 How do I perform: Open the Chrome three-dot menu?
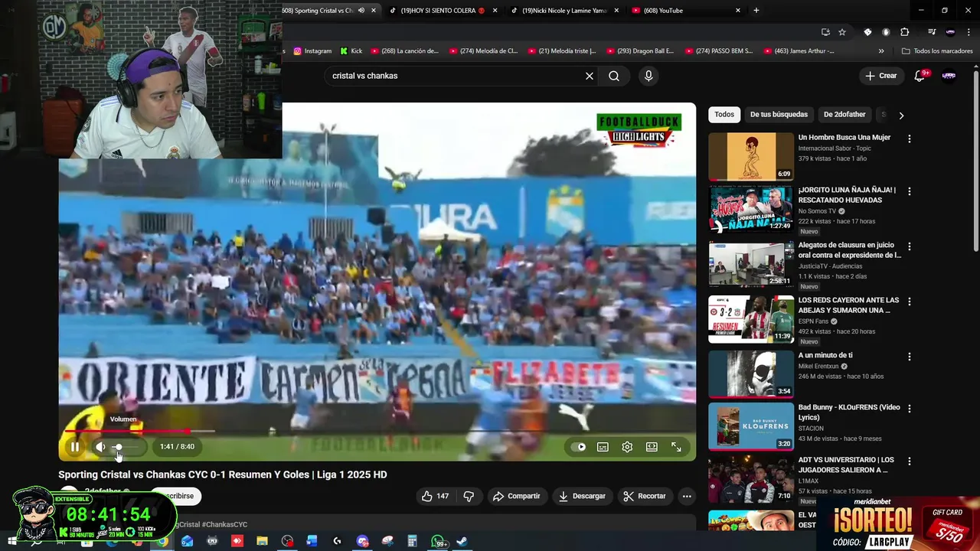click(969, 32)
